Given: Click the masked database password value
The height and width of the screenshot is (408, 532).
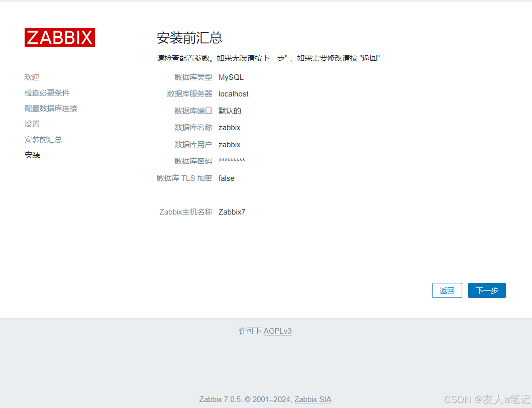Looking at the screenshot, I should tap(232, 160).
